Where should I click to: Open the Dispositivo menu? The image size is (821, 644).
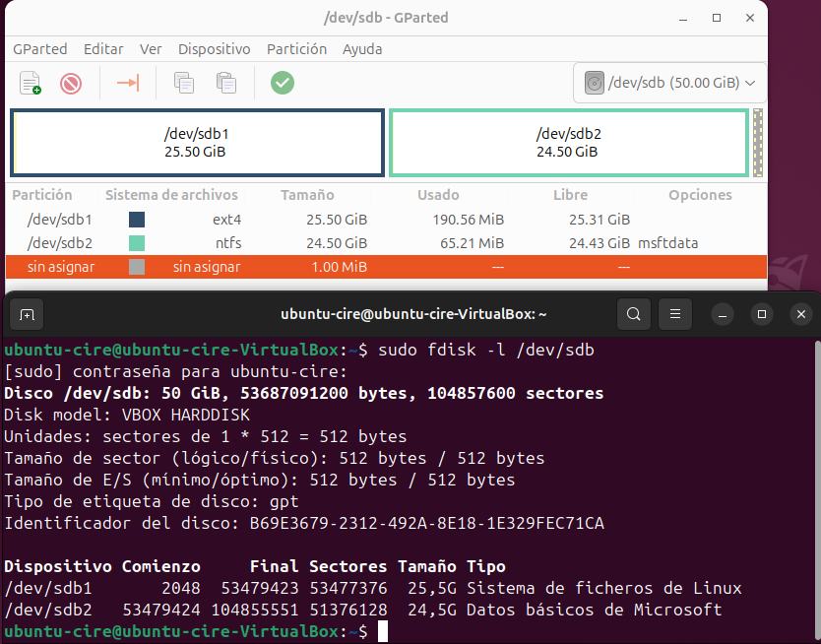pos(214,49)
